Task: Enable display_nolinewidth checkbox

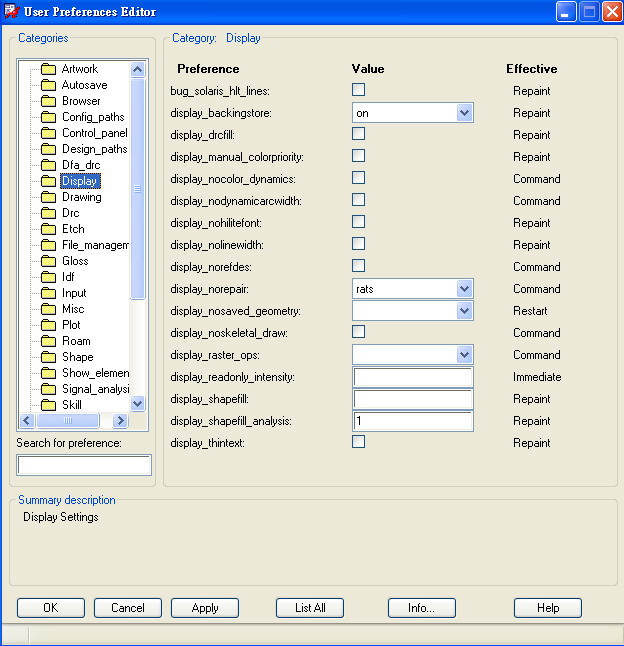Action: point(358,244)
